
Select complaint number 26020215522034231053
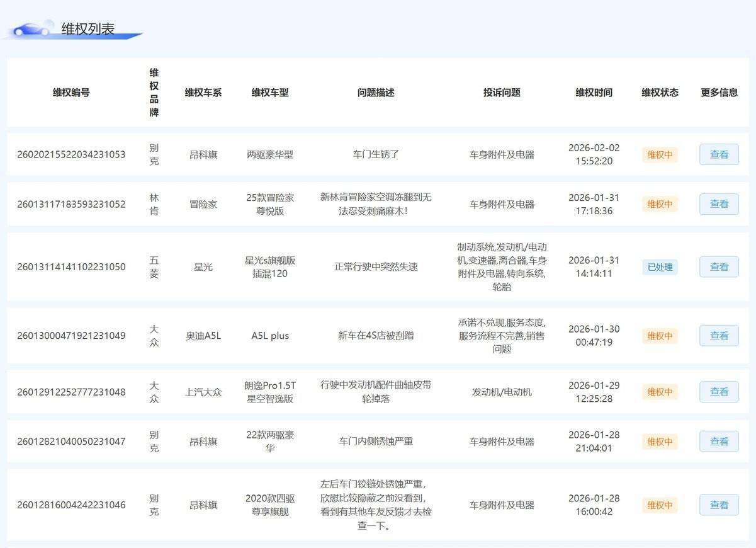tap(71, 154)
